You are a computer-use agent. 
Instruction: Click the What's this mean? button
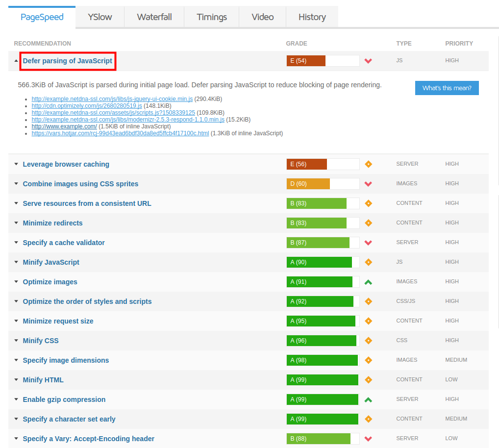[447, 88]
